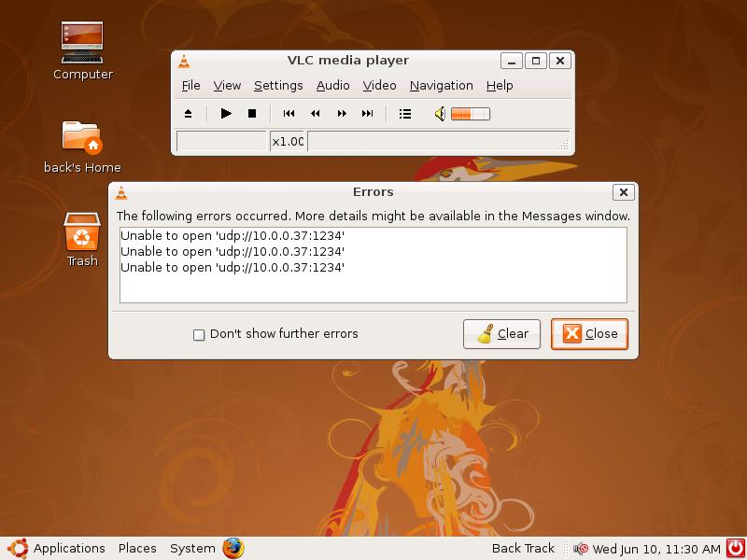This screenshot has width=747, height=560.
Task: Click the x1.00 playback speed field
Action: click(288, 142)
